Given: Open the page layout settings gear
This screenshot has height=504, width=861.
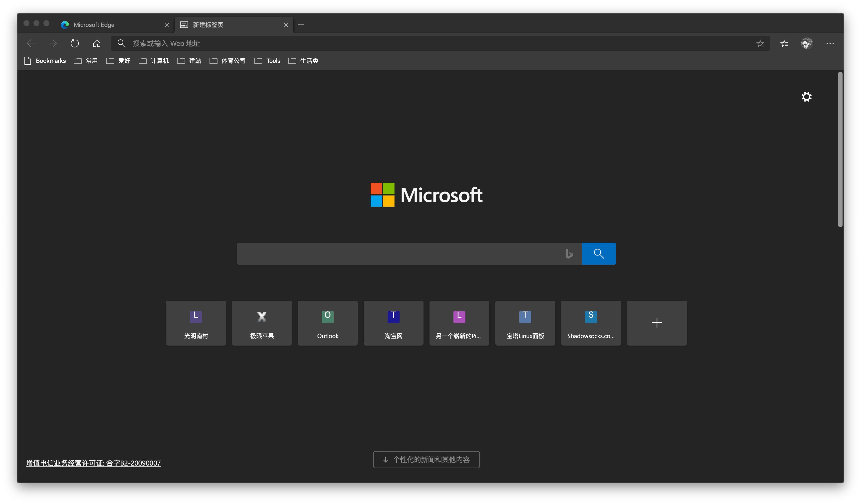Looking at the screenshot, I should [x=806, y=97].
